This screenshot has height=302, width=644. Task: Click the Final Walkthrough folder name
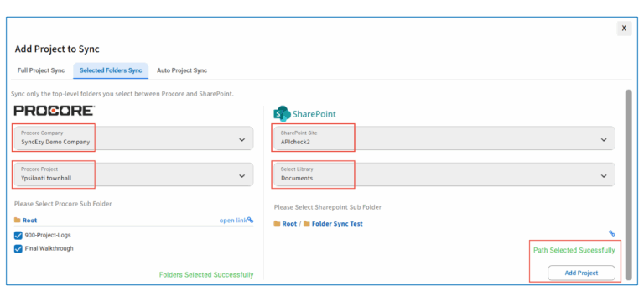click(49, 248)
